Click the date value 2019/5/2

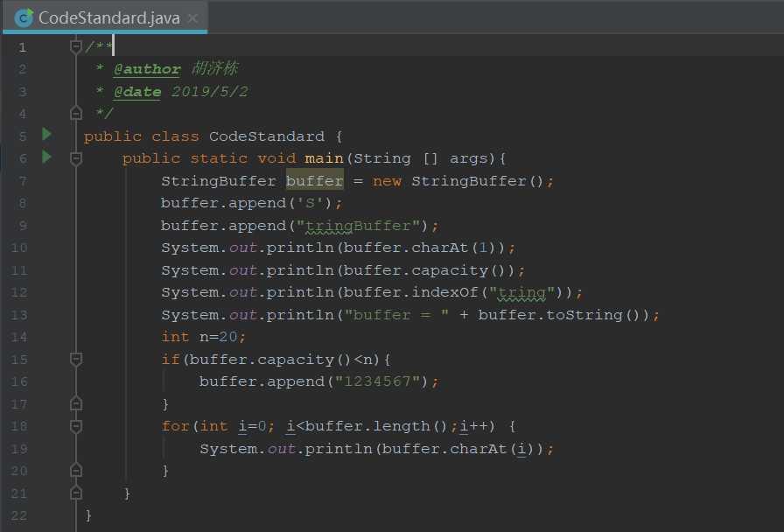210,92
